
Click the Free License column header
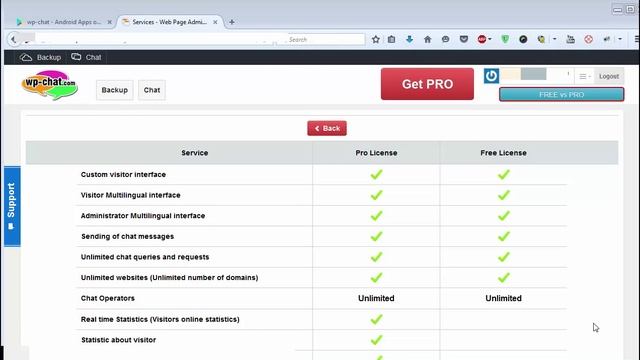pyautogui.click(x=503, y=153)
